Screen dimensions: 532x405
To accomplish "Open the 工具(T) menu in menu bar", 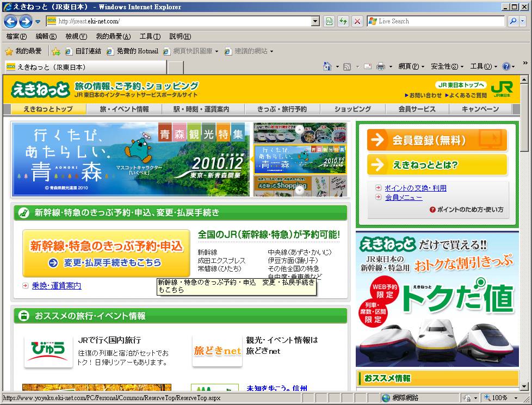I will click(150, 36).
